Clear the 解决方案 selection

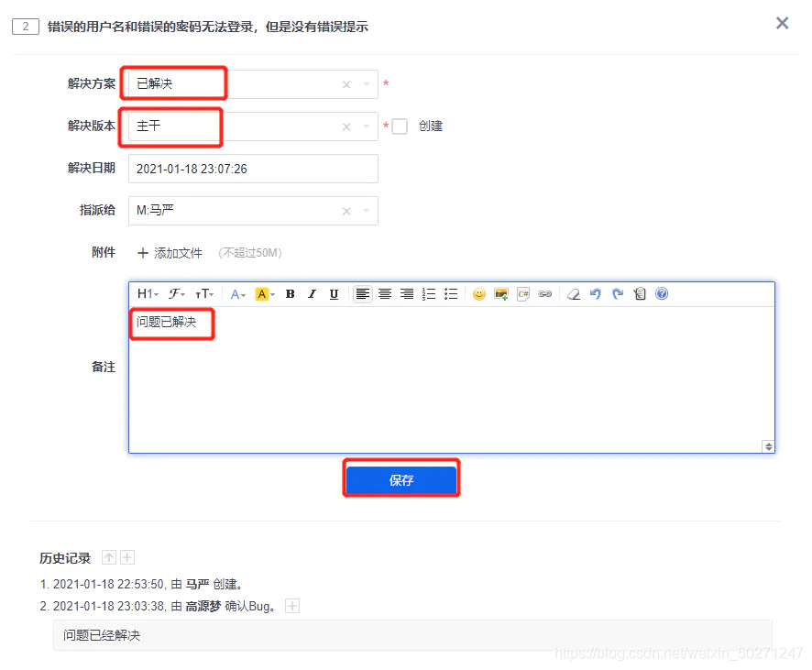[x=346, y=84]
